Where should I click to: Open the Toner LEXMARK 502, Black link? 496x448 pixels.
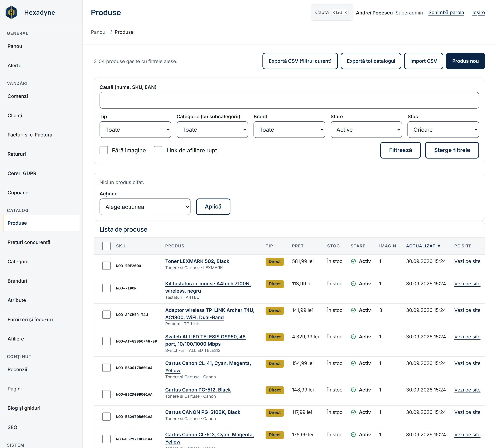pos(197,261)
